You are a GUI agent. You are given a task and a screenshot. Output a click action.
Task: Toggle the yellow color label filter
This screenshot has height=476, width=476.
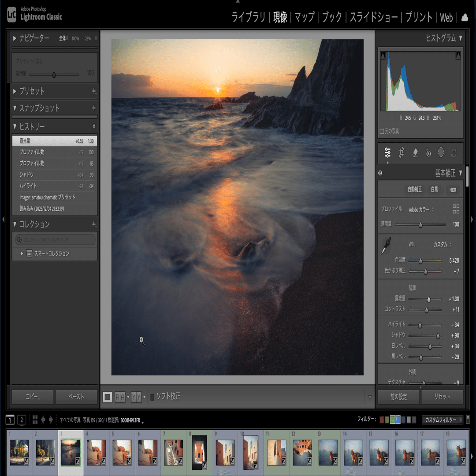click(387, 420)
